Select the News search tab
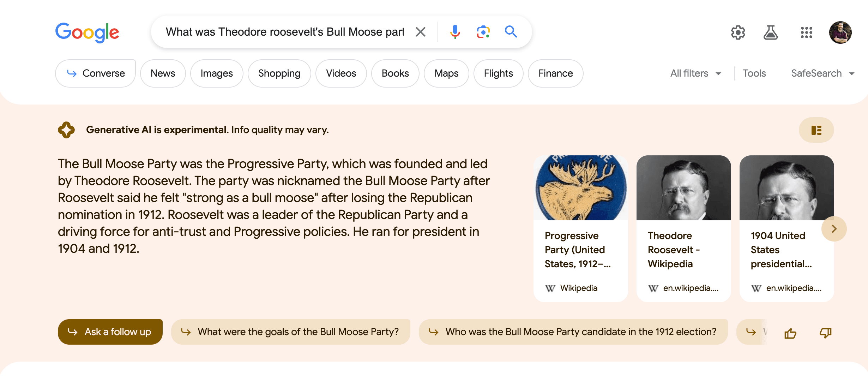The height and width of the screenshot is (387, 868). [x=163, y=73]
